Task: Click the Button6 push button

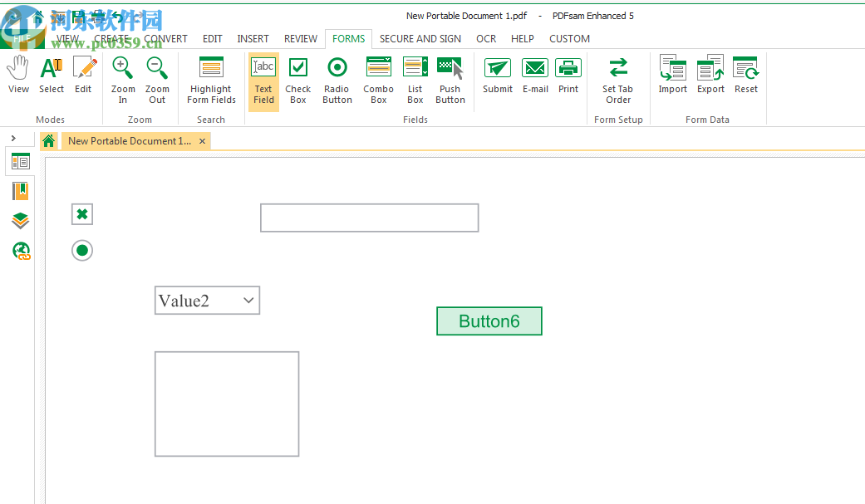Action: coord(489,321)
